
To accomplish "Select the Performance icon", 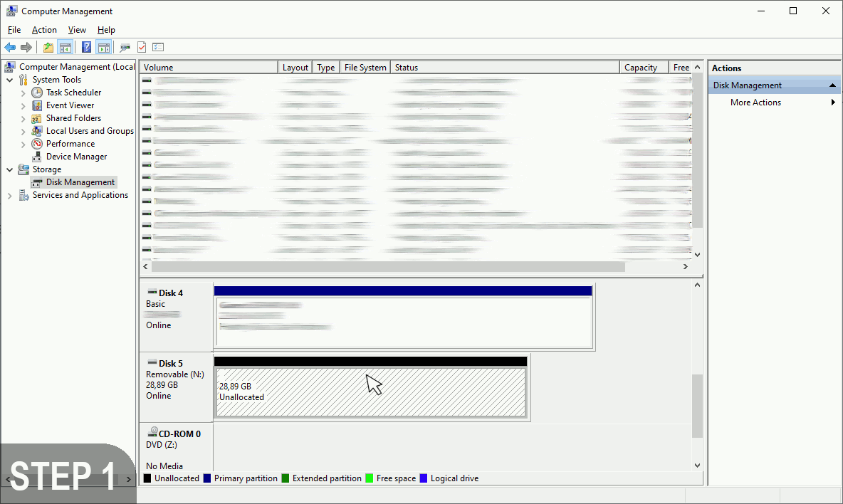I will point(36,144).
